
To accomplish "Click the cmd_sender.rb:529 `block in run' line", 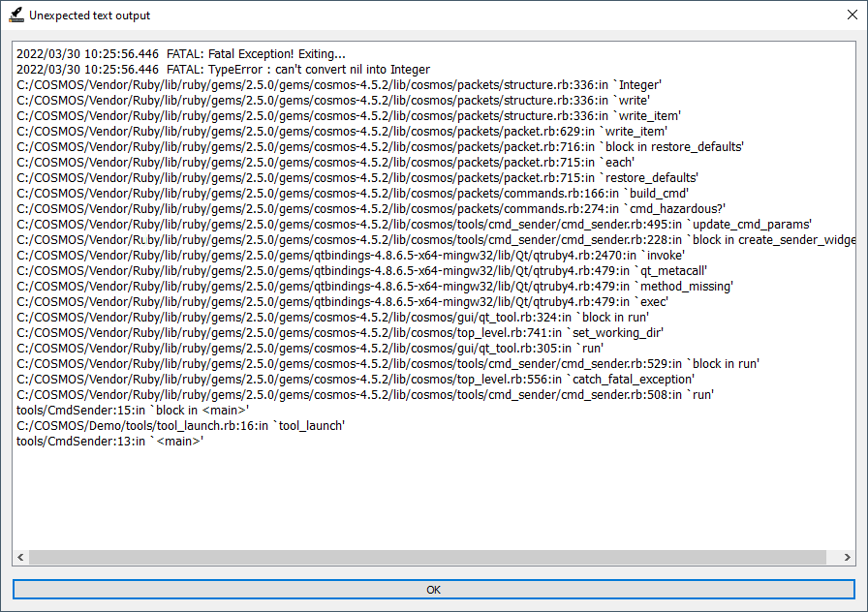I will (388, 363).
